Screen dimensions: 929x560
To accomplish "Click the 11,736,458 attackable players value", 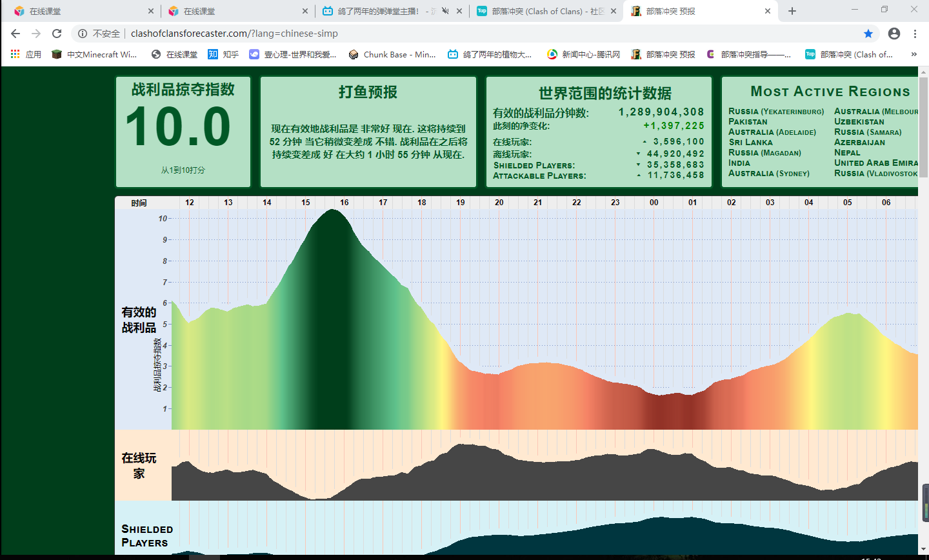I will coord(675,175).
